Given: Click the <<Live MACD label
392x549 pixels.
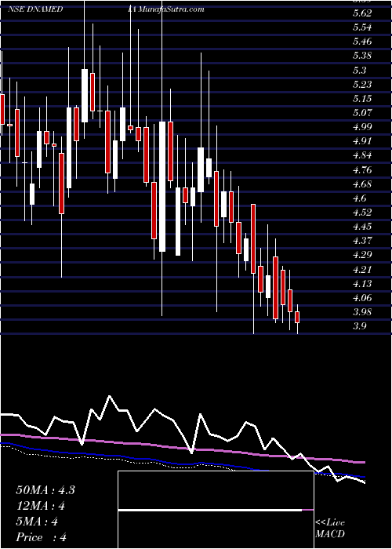Looking at the screenshot, I should (330, 529).
